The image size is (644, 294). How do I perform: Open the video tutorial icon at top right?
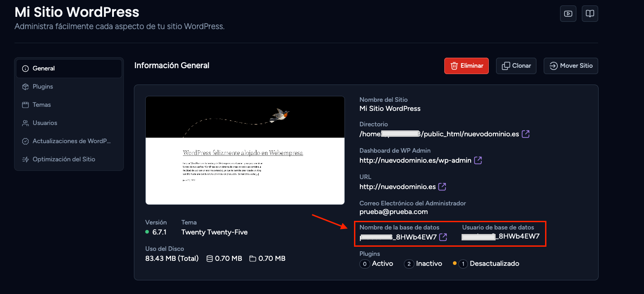pyautogui.click(x=568, y=14)
